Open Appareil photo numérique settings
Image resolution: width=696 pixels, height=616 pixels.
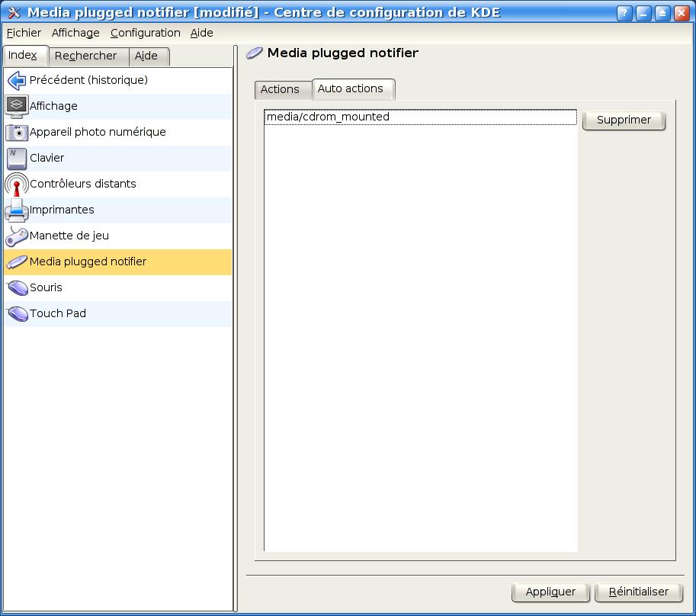(x=98, y=132)
